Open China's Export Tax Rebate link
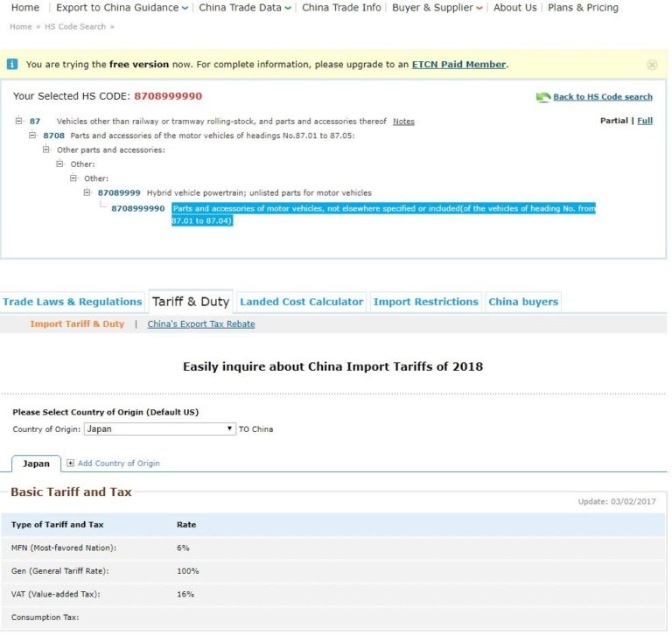The width and height of the screenshot is (672, 635). (x=201, y=324)
